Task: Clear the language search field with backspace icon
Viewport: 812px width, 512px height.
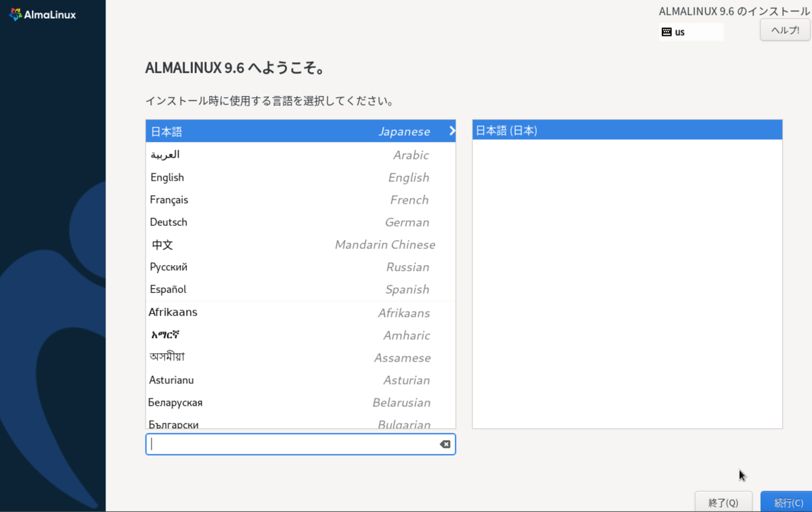Action: coord(445,444)
